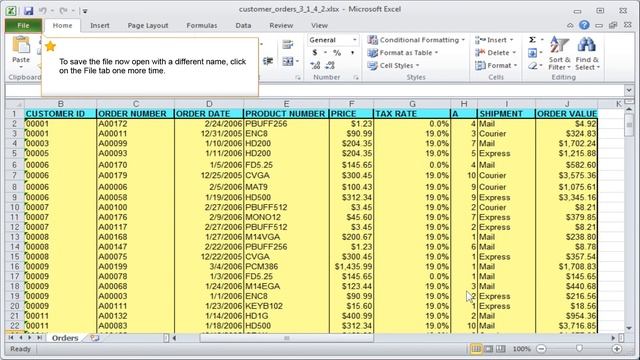640x360 pixels.
Task: Switch to Page Break Preview button
Action: [x=500, y=349]
